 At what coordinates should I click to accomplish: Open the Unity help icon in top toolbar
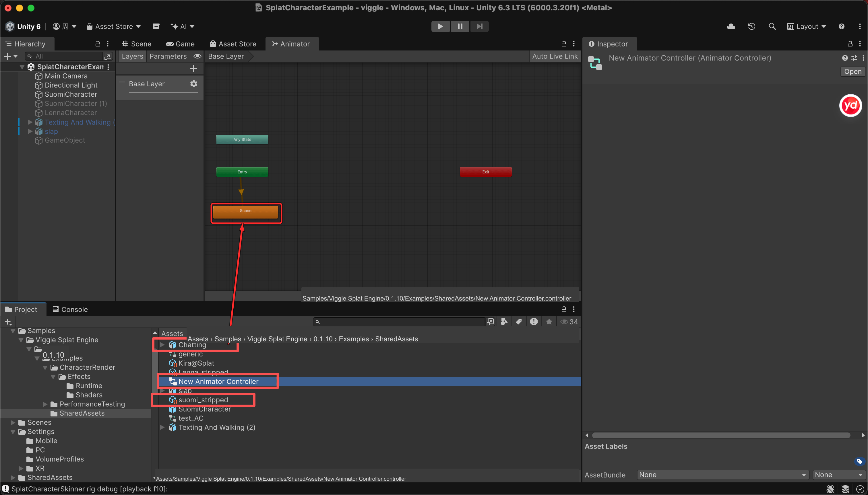[x=842, y=26]
